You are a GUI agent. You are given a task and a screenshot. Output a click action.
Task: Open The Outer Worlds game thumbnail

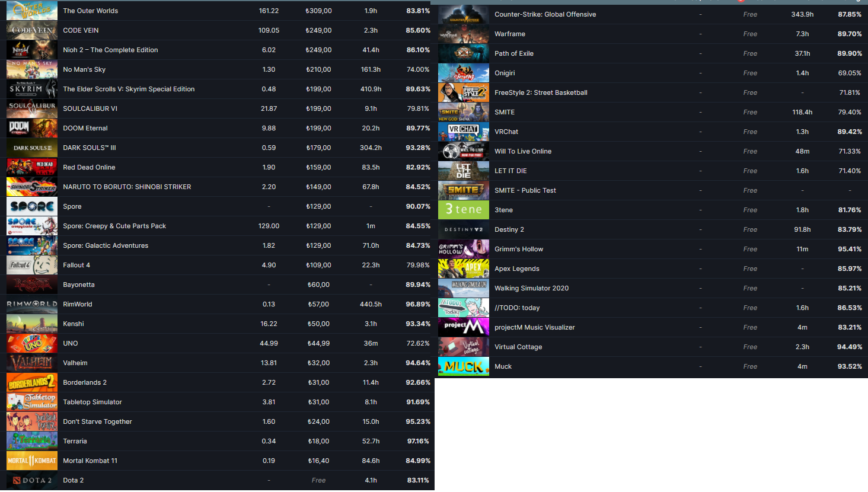point(32,11)
